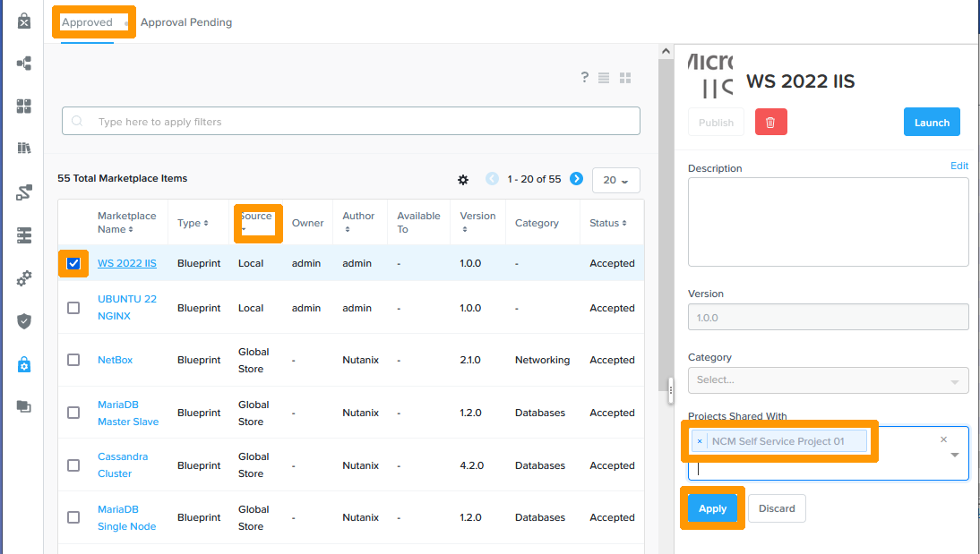Remove NCM Self Service Project 01 tag
980x554 pixels.
(x=700, y=441)
